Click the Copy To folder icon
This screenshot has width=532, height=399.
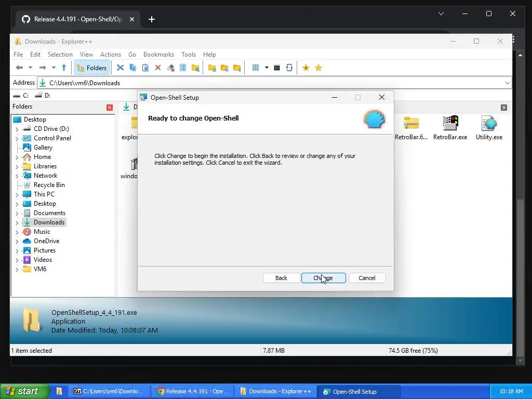tap(224, 68)
